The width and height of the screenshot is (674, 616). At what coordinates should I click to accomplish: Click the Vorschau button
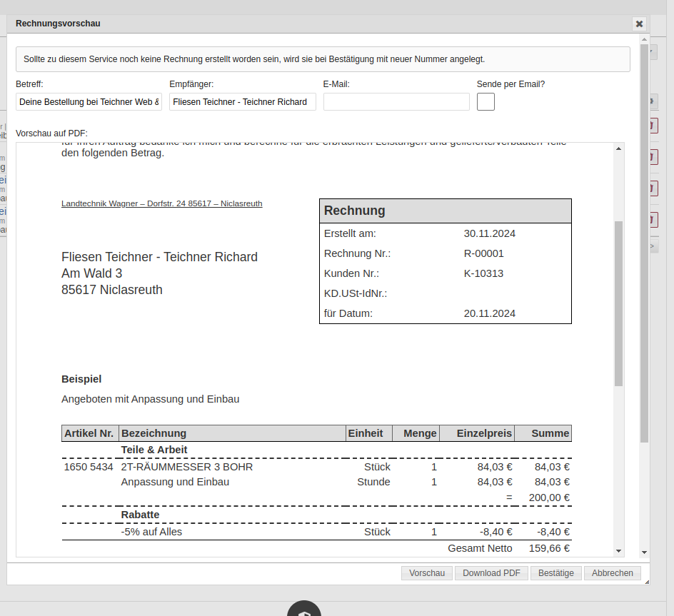[427, 573]
